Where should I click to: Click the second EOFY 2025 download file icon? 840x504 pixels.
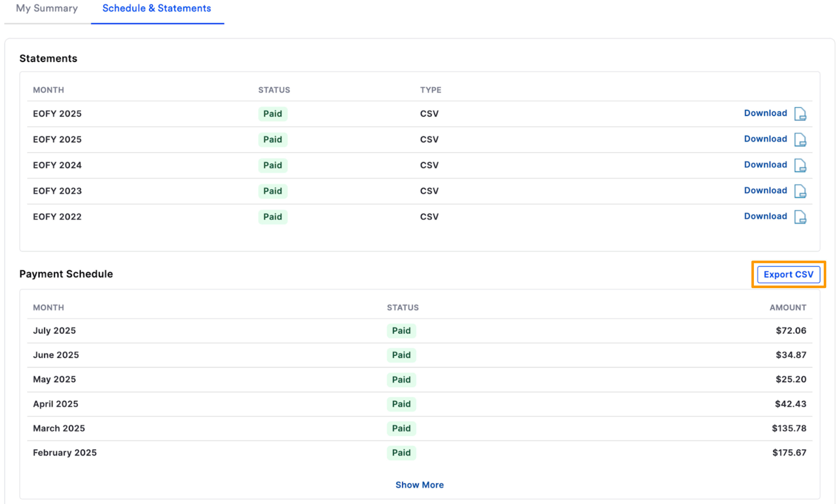click(801, 140)
